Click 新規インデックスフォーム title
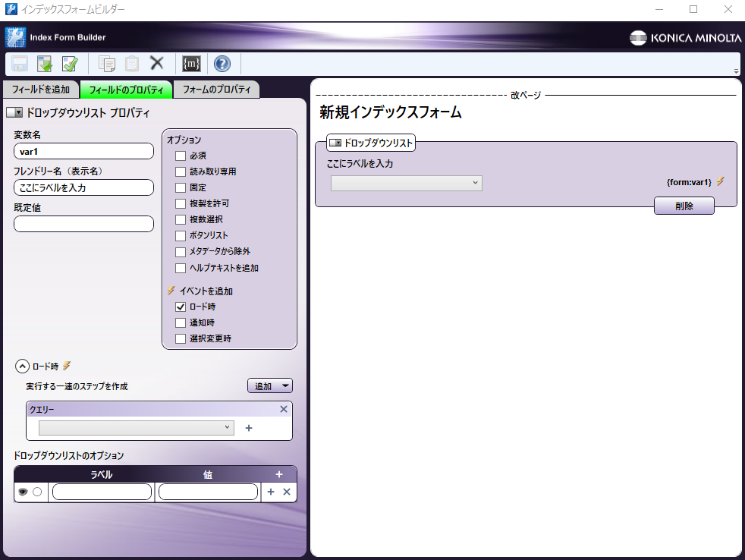This screenshot has height=560, width=745. [x=391, y=112]
